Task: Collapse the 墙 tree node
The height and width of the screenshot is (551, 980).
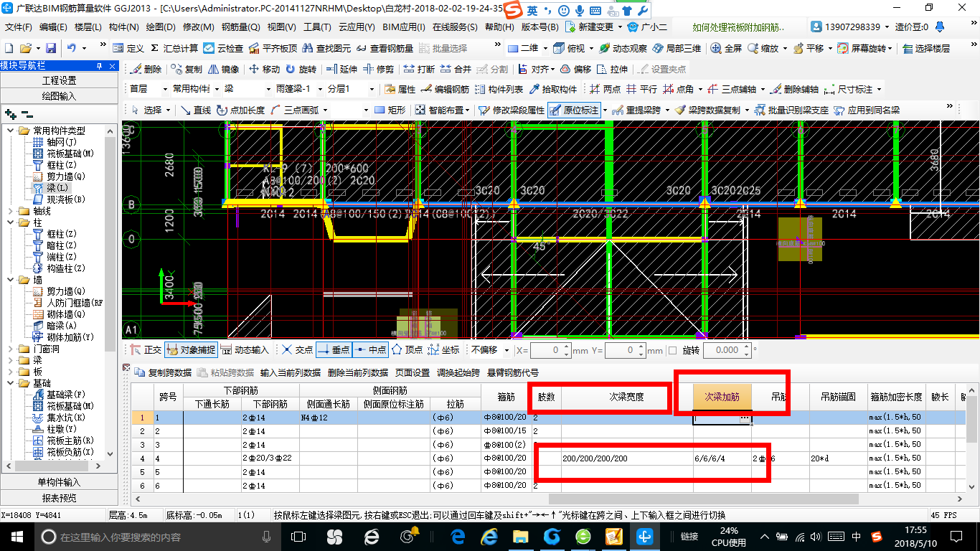Action: 10,280
